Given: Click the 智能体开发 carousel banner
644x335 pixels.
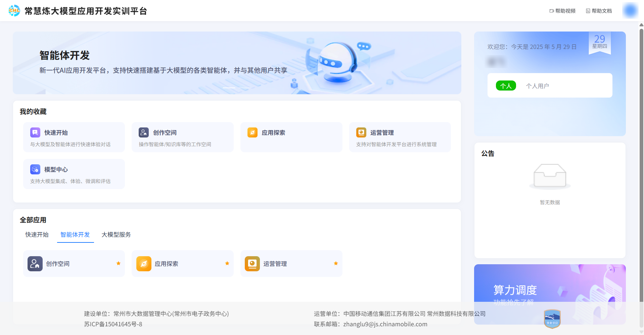Looking at the screenshot, I should 237,63.
